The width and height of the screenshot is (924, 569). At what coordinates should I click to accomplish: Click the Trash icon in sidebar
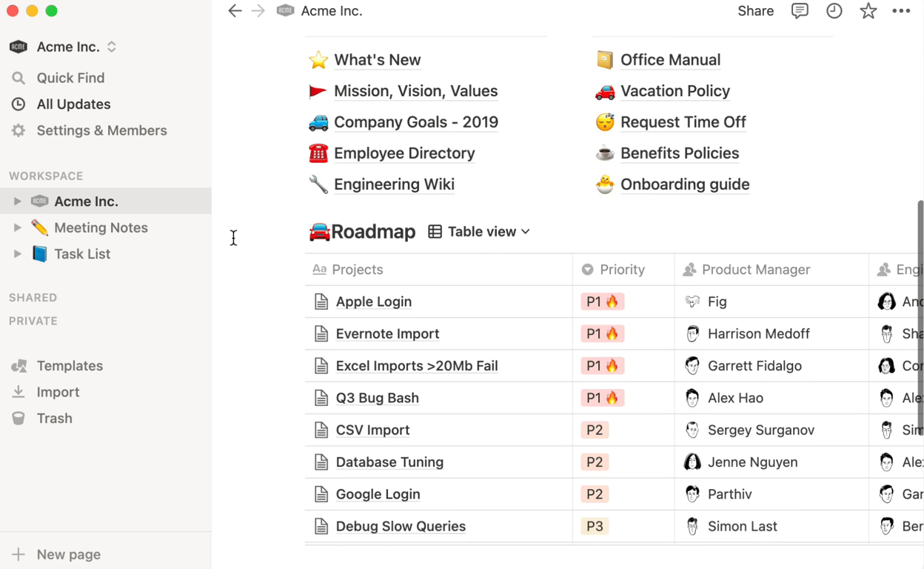point(19,419)
